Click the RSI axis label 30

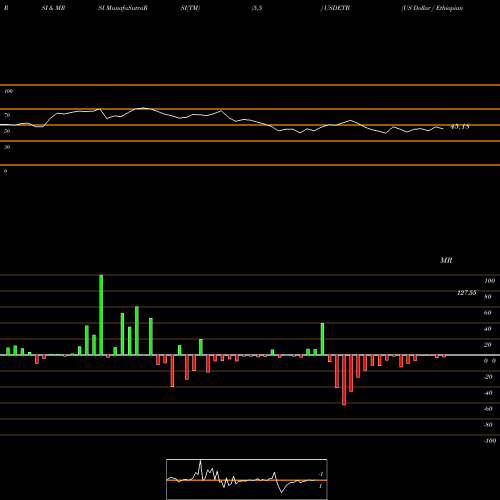coord(7,147)
